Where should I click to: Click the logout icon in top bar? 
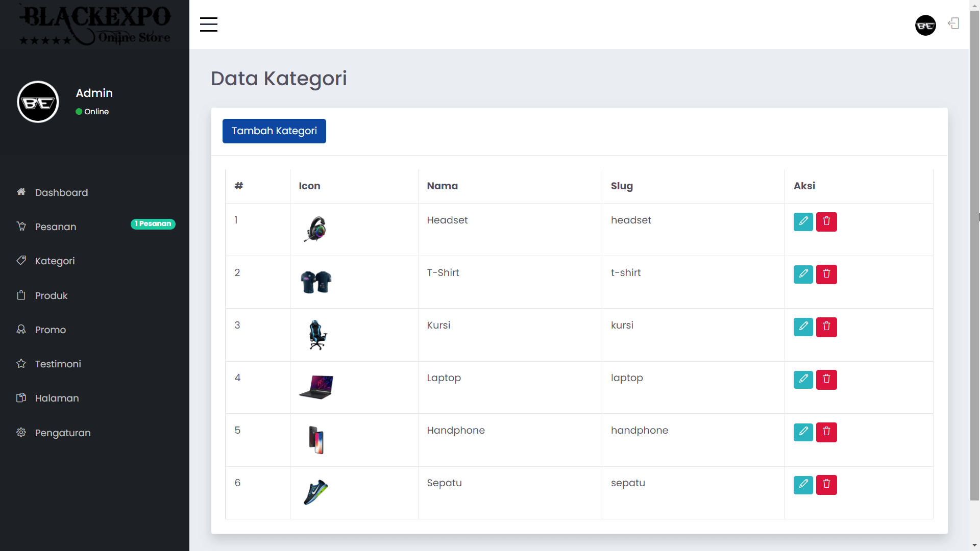[x=953, y=23]
